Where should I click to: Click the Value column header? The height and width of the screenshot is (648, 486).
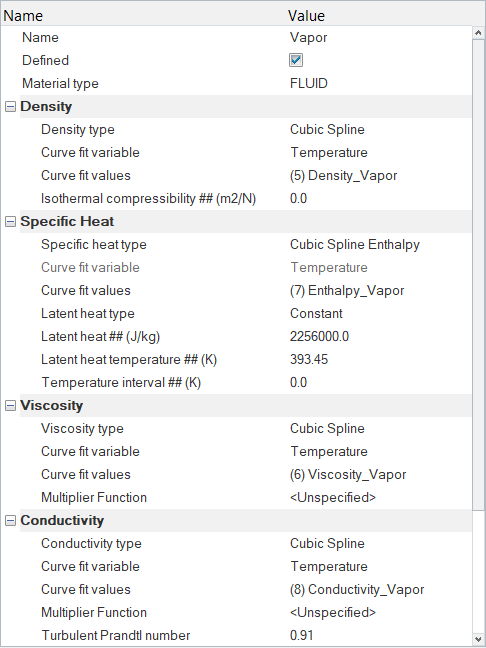pyautogui.click(x=306, y=16)
